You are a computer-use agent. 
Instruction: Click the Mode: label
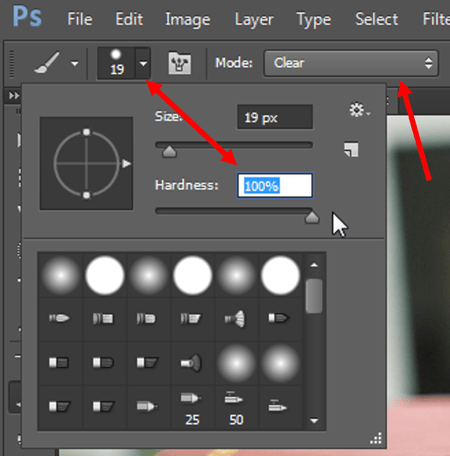[234, 63]
